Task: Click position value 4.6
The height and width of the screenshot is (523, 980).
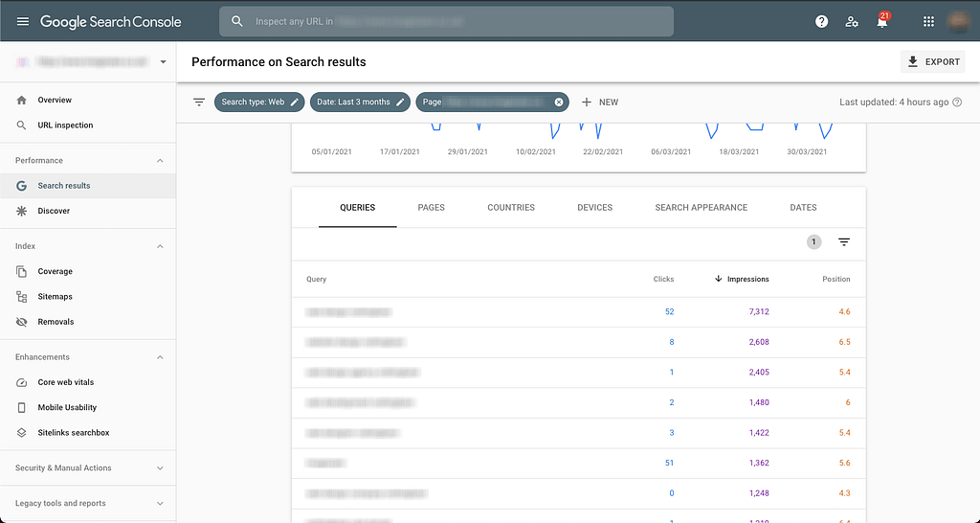Action: (844, 311)
